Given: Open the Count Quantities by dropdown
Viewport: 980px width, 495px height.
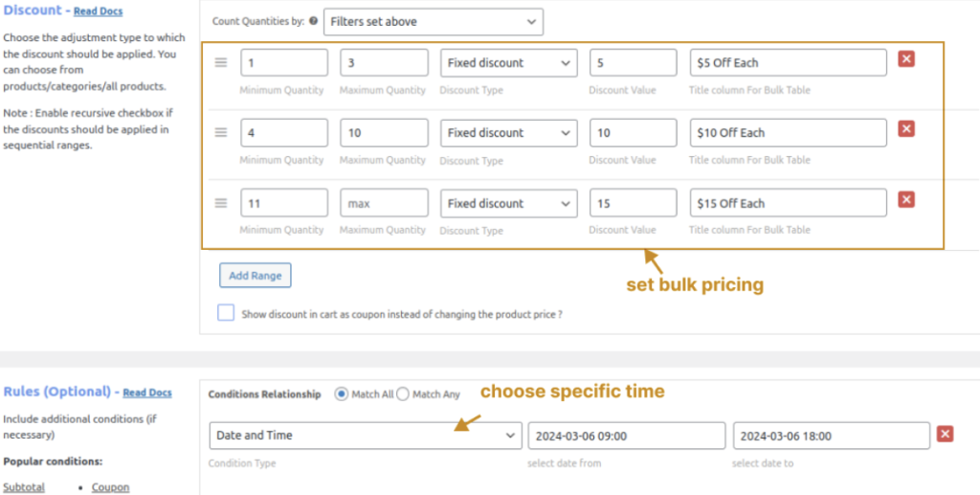Looking at the screenshot, I should [x=434, y=21].
